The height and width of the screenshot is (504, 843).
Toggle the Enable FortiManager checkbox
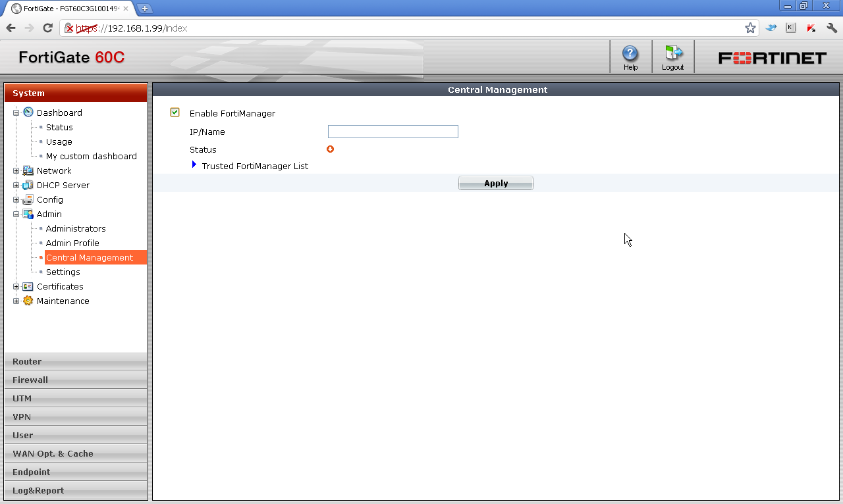(175, 113)
